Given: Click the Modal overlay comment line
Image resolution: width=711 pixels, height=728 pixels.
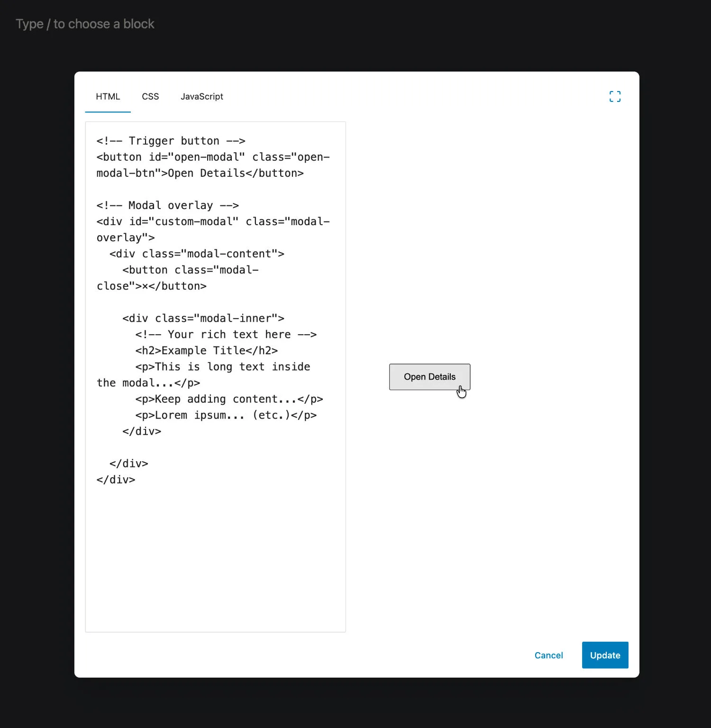Looking at the screenshot, I should [x=167, y=205].
